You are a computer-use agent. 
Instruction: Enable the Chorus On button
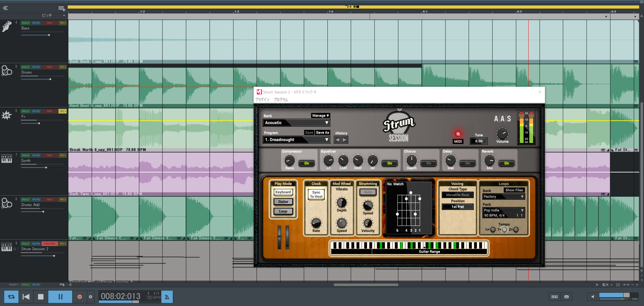click(x=428, y=163)
